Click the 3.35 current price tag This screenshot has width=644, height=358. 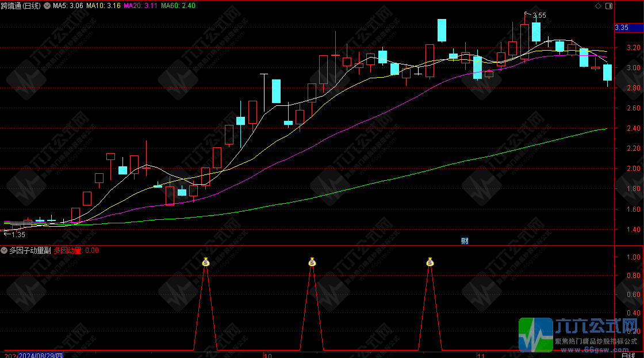click(x=622, y=28)
